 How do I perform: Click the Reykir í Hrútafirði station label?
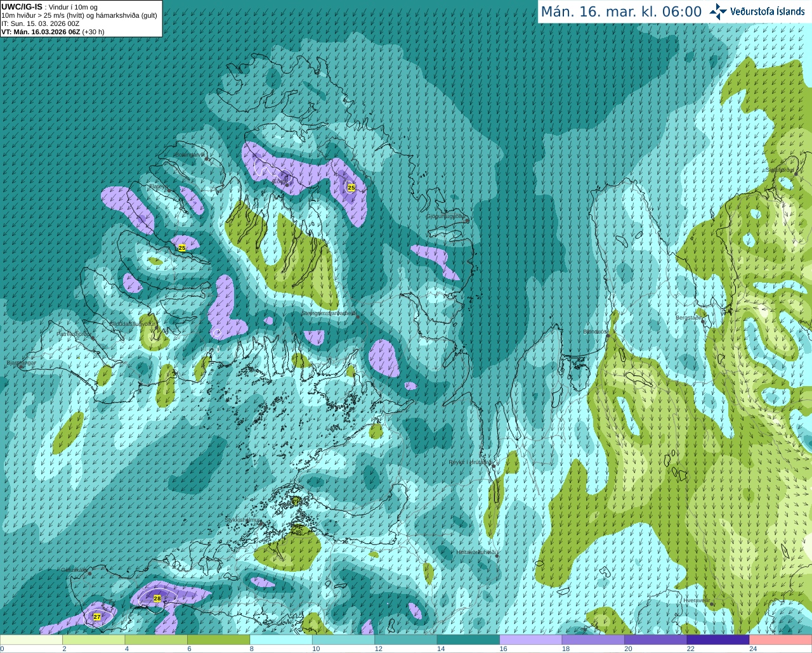click(x=471, y=462)
